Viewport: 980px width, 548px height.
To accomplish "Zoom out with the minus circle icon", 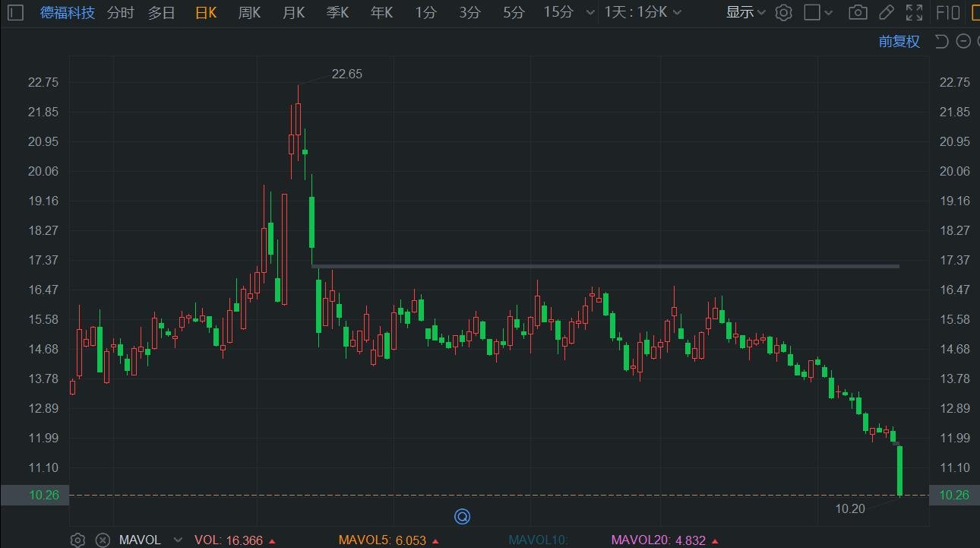I will (x=964, y=41).
